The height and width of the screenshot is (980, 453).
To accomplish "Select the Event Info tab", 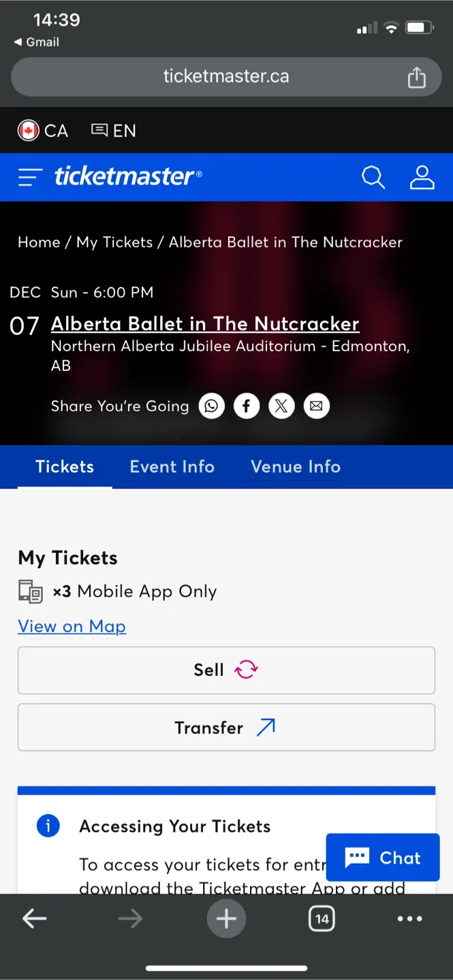I will tap(172, 467).
